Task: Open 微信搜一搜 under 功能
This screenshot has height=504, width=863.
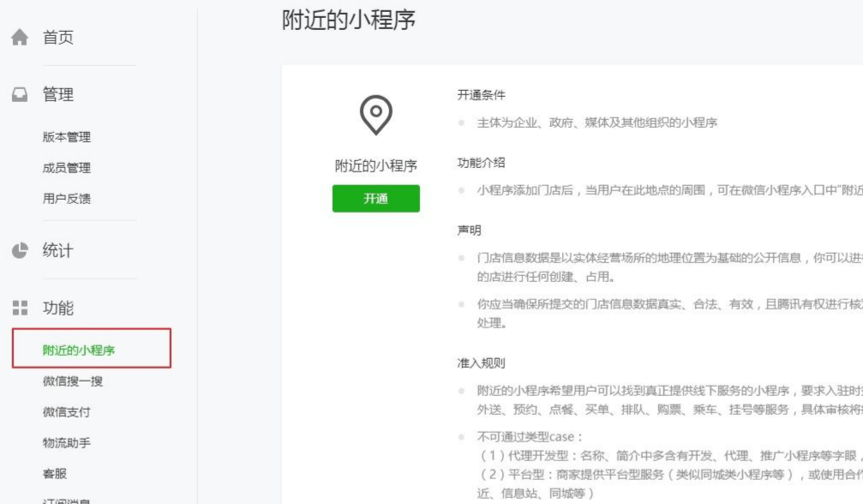Action: click(x=73, y=381)
